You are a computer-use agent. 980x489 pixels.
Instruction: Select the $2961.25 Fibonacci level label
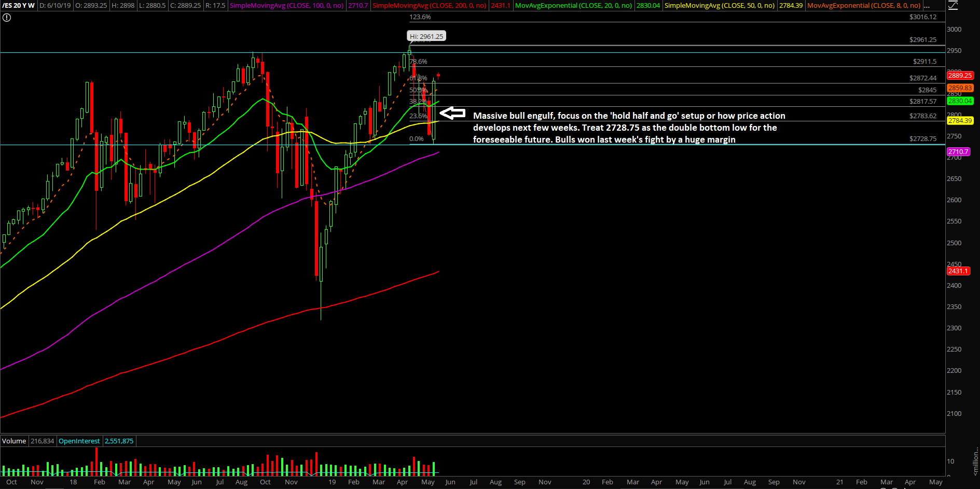(923, 40)
